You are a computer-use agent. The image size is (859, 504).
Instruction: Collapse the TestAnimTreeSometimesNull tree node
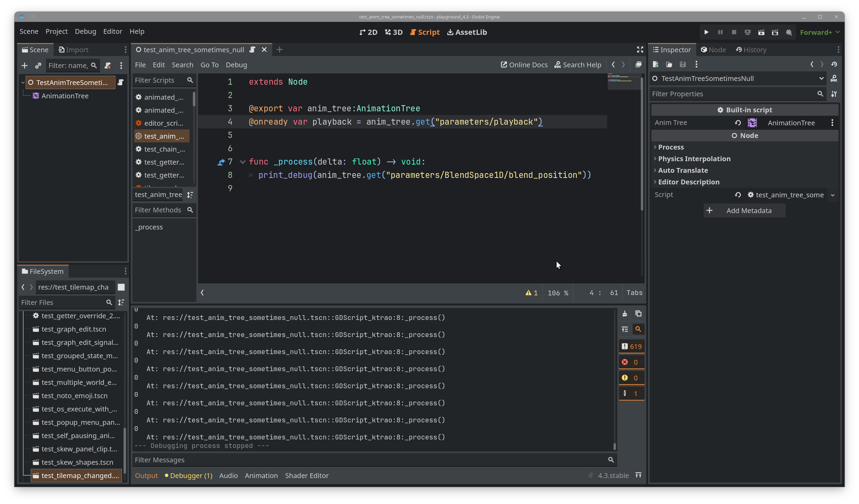tap(23, 82)
